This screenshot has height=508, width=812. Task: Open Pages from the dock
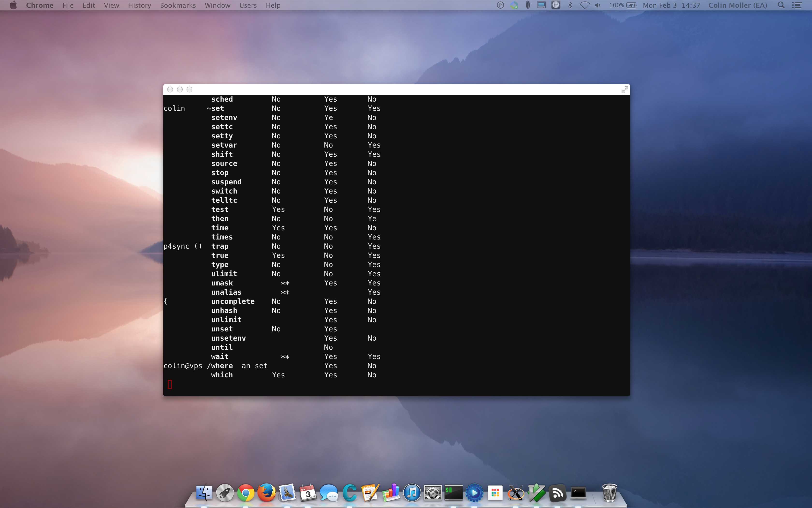point(370,493)
